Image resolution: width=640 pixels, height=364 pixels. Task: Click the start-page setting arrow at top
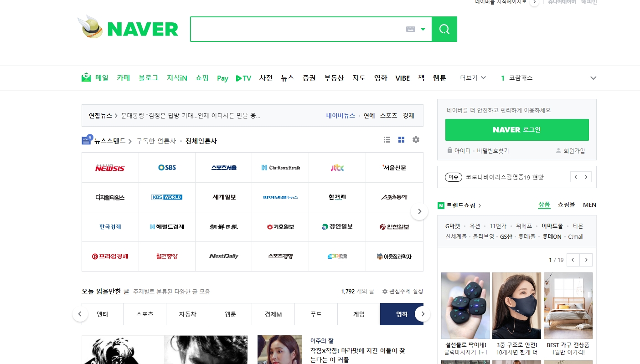(x=535, y=2)
